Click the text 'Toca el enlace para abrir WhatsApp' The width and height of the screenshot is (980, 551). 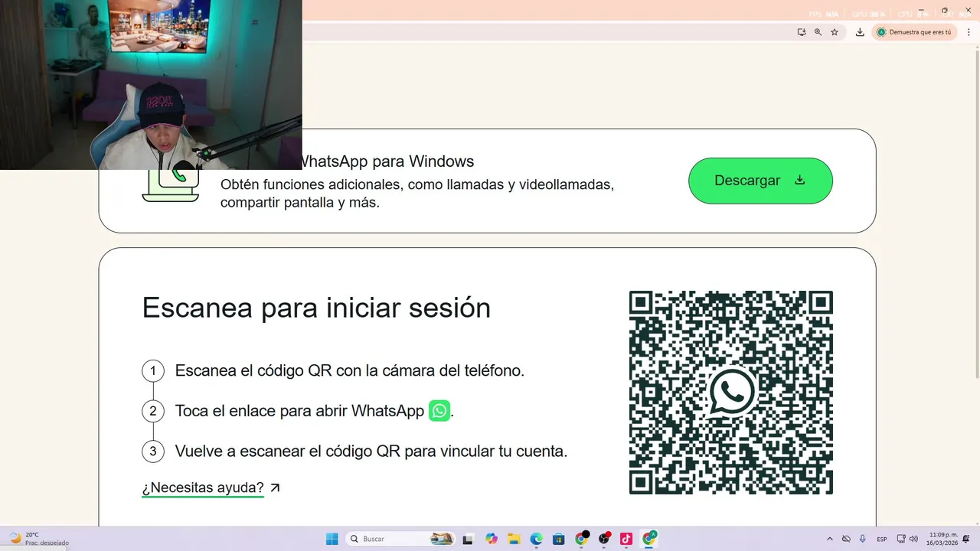(x=299, y=411)
